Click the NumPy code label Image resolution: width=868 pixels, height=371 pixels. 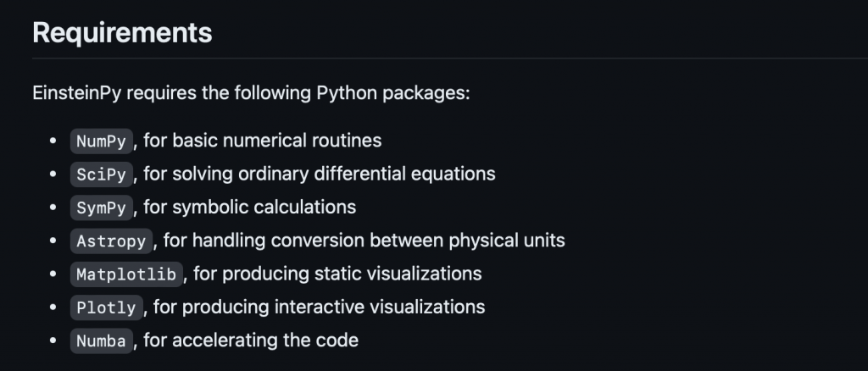(x=102, y=141)
